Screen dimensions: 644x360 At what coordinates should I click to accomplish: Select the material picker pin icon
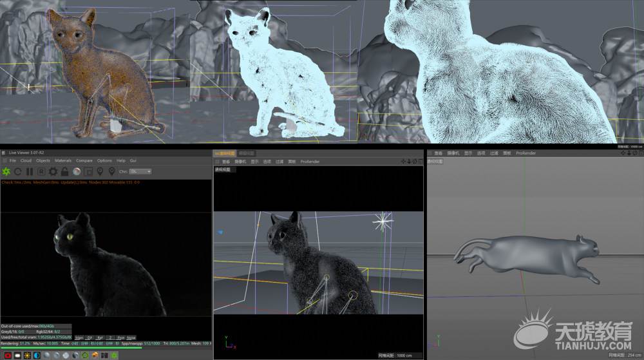pos(111,171)
